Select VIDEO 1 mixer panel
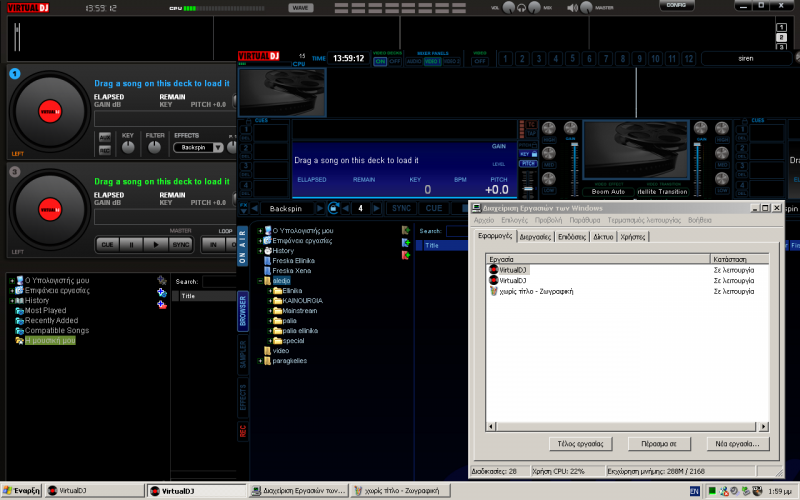Viewport: 800px width, 500px height. (x=432, y=61)
